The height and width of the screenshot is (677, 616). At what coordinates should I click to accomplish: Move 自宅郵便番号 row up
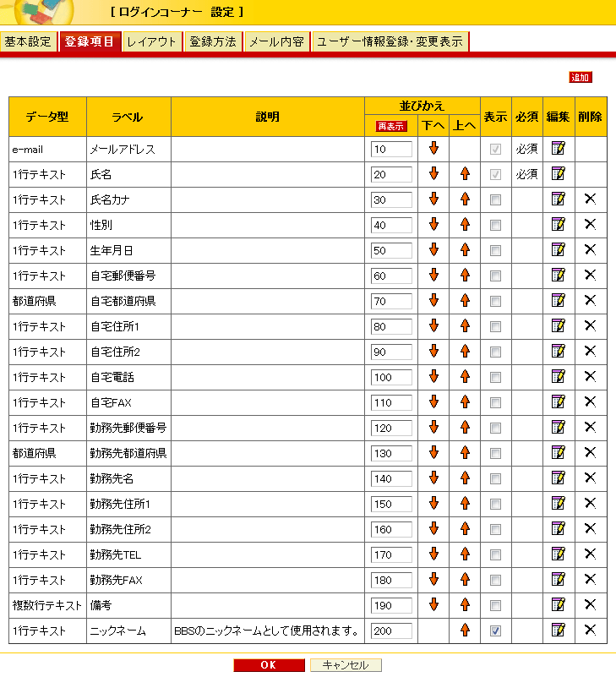pos(465,275)
